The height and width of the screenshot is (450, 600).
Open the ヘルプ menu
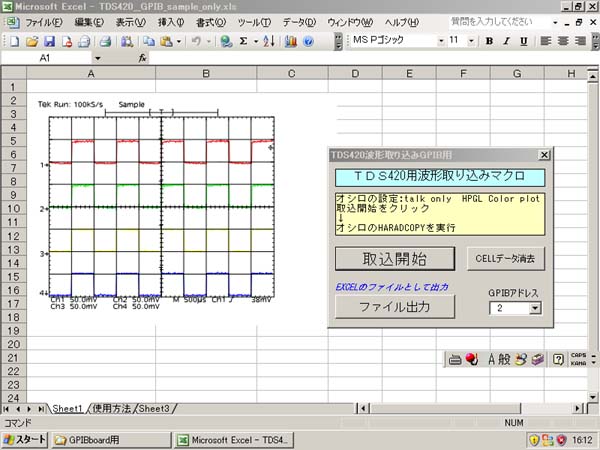click(x=402, y=23)
